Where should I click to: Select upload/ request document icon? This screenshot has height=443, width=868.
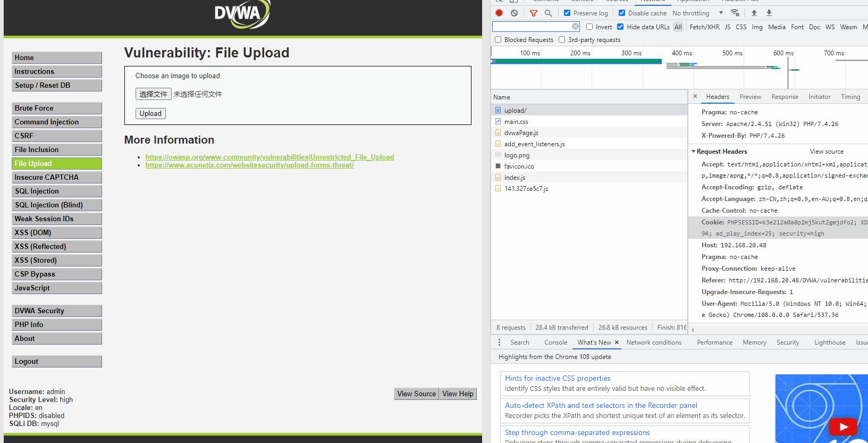(x=498, y=110)
